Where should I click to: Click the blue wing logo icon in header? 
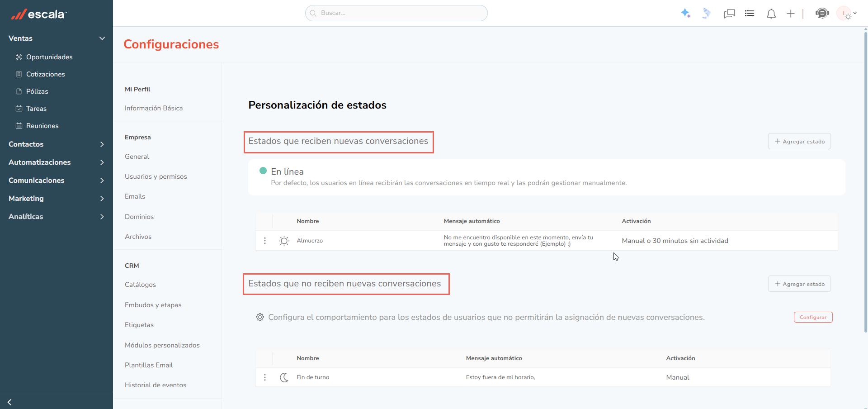tap(706, 14)
